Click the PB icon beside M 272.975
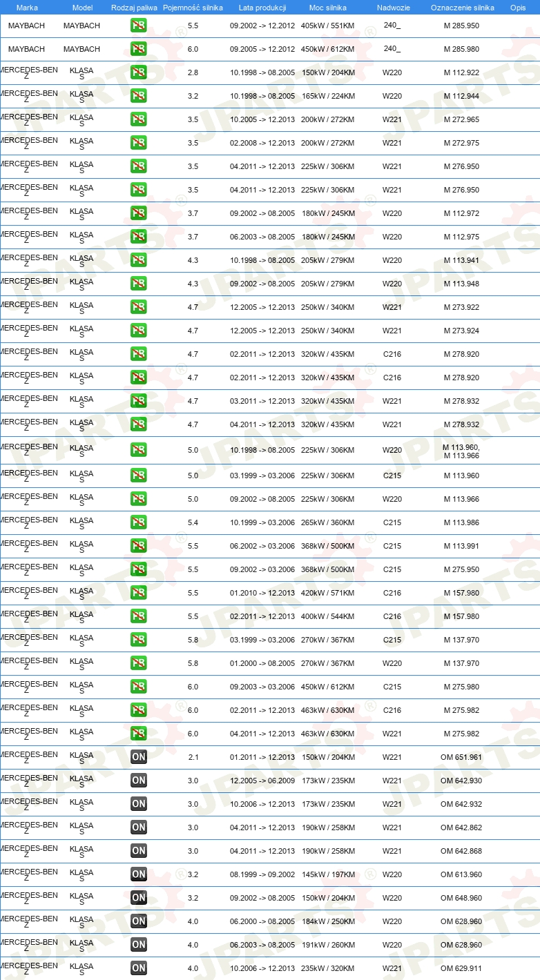Viewport: 540px width, 980px height. [139, 144]
